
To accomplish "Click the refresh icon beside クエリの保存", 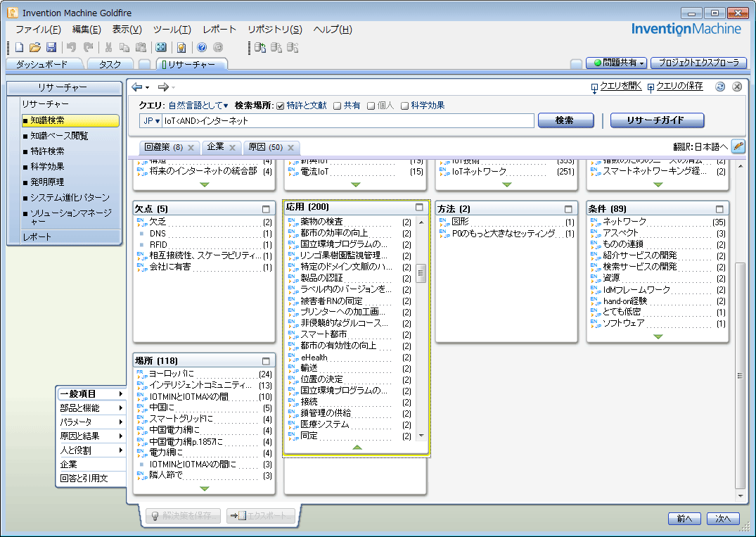I will 720,87.
